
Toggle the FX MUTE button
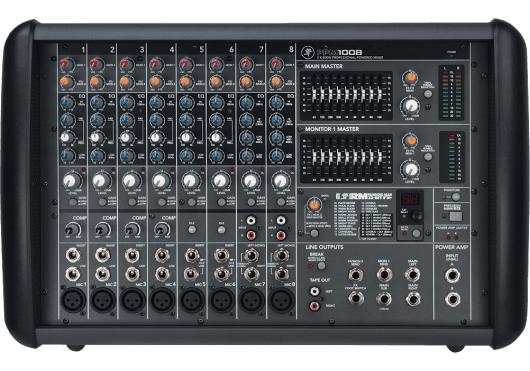416,233
